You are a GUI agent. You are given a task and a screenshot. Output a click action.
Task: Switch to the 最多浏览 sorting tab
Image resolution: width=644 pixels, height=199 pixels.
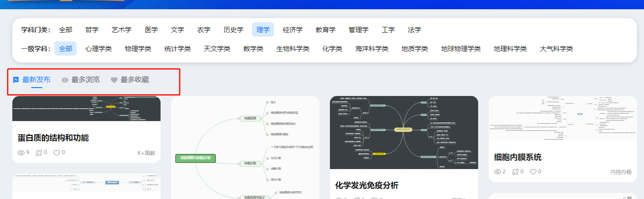(85, 80)
